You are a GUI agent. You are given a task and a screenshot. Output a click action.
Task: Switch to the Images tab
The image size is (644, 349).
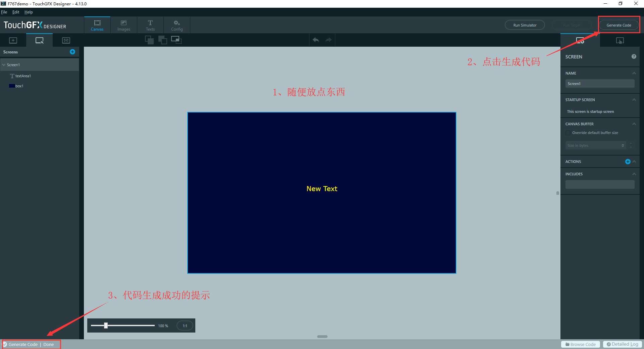click(123, 25)
